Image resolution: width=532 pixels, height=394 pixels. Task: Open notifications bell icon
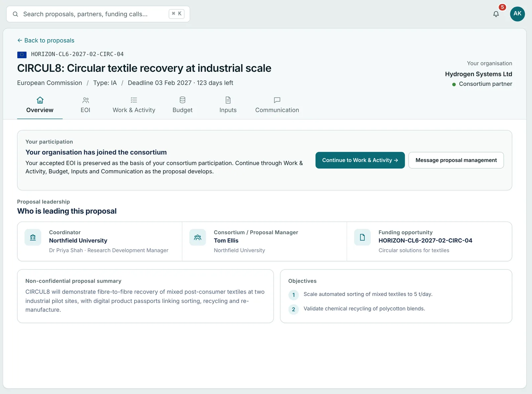496,14
